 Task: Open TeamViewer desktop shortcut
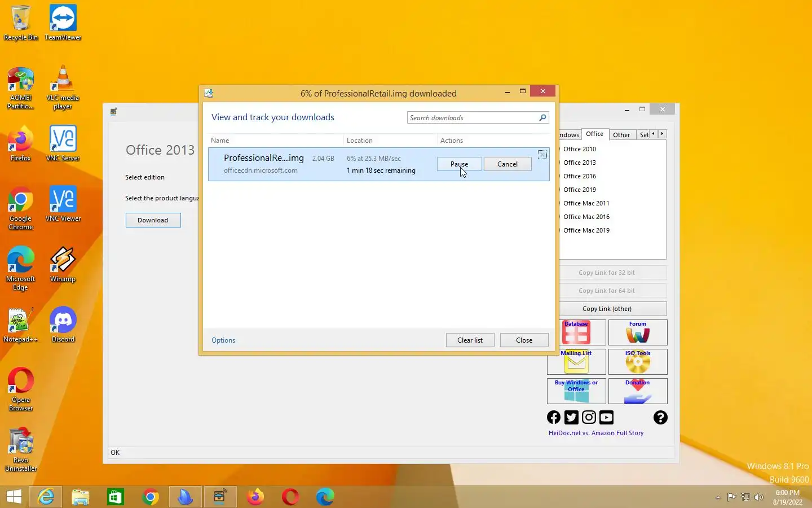coord(63,23)
